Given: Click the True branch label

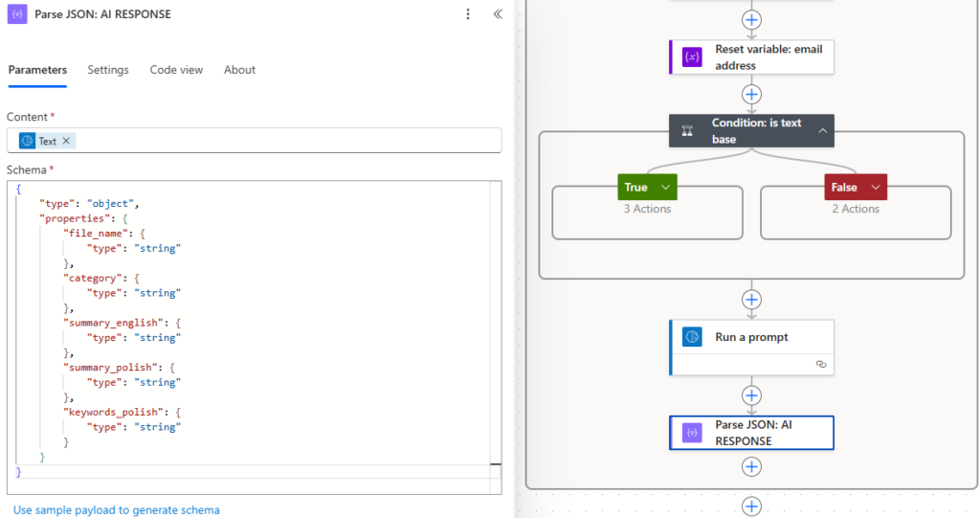Looking at the screenshot, I should (635, 187).
